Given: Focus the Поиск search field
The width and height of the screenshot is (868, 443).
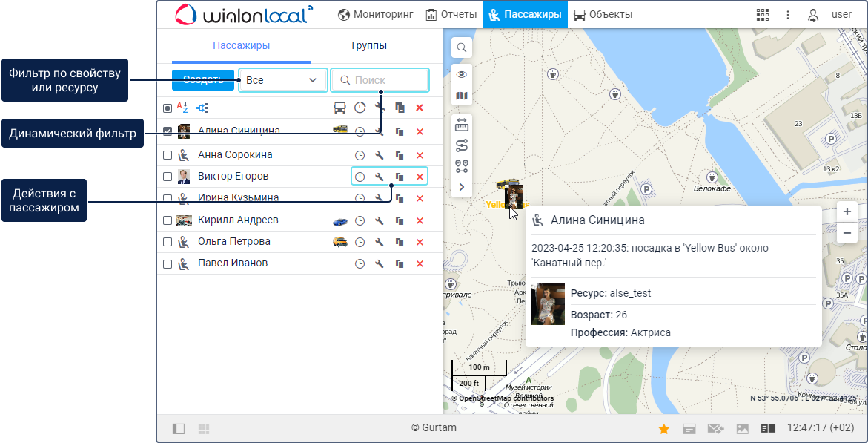Looking at the screenshot, I should tap(380, 80).
